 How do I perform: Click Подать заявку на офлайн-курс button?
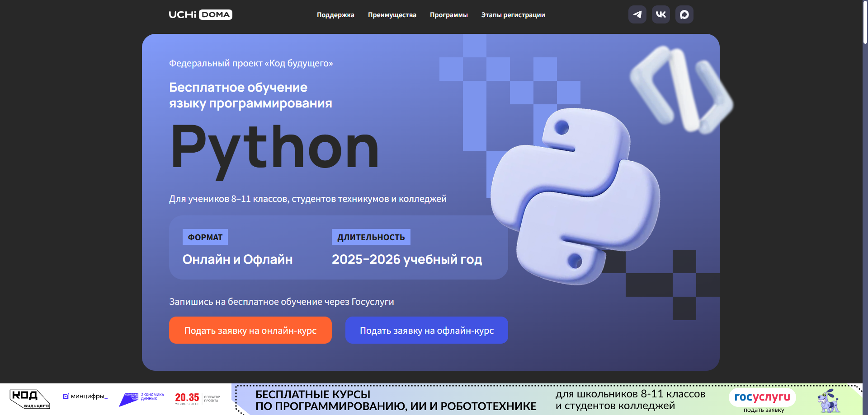427,330
